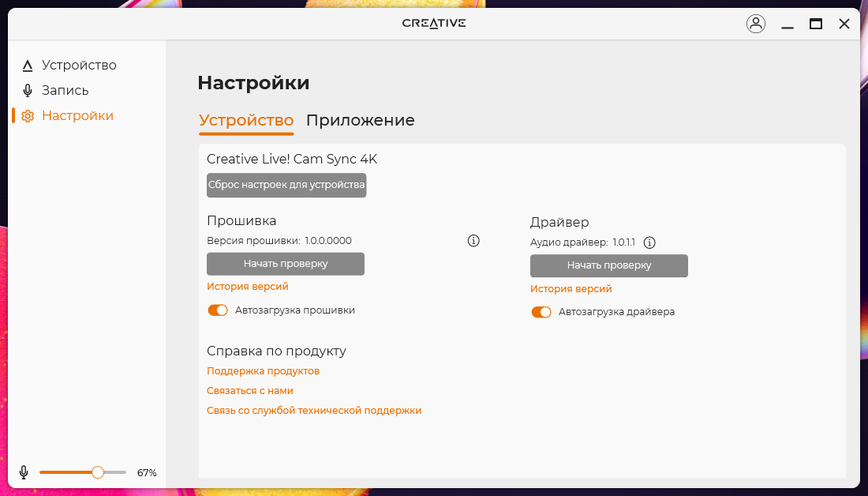Click the Аудио драйвер 1.0.1.1 text
This screenshot has width=868, height=496.
pyautogui.click(x=582, y=242)
